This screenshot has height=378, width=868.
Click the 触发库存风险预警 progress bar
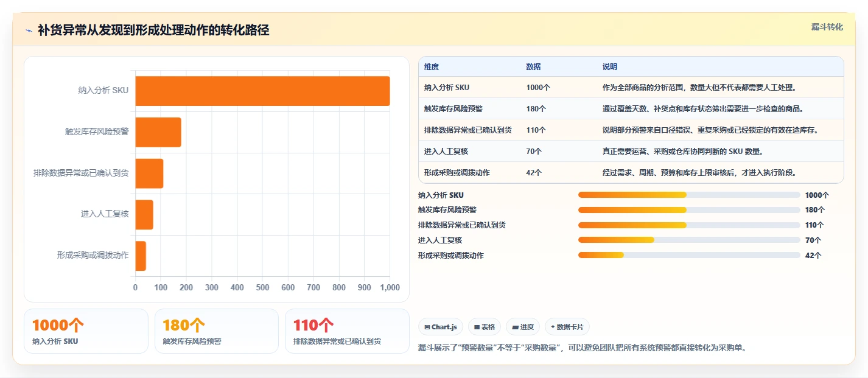[689, 210]
